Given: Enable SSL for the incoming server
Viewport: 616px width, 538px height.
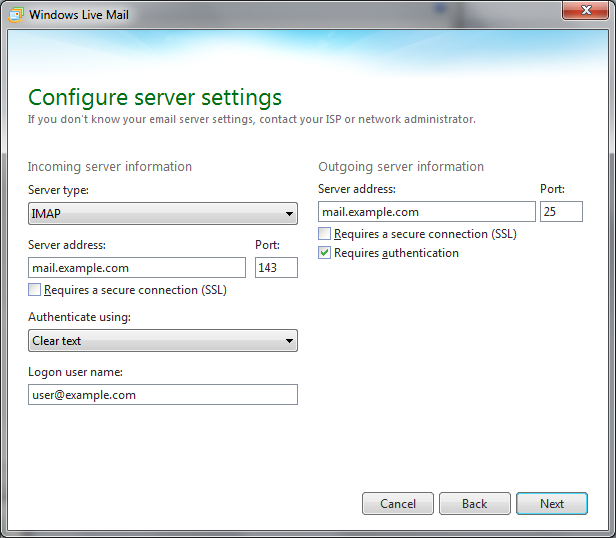Looking at the screenshot, I should point(35,290).
